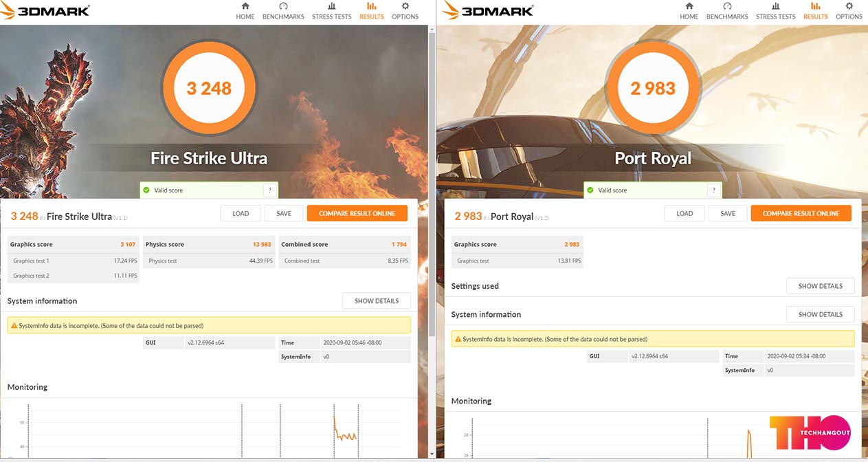
Task: Click the scrollbar down arrow in the Fire Strike Ultra window
Action: [432, 454]
